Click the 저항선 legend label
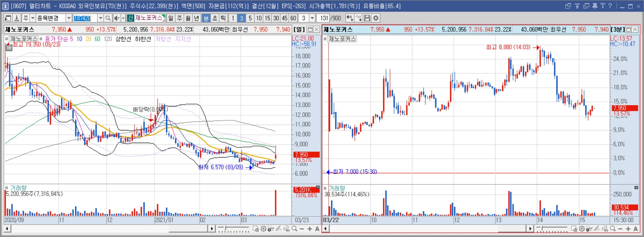The width and height of the screenshot is (644, 237). coord(163,39)
